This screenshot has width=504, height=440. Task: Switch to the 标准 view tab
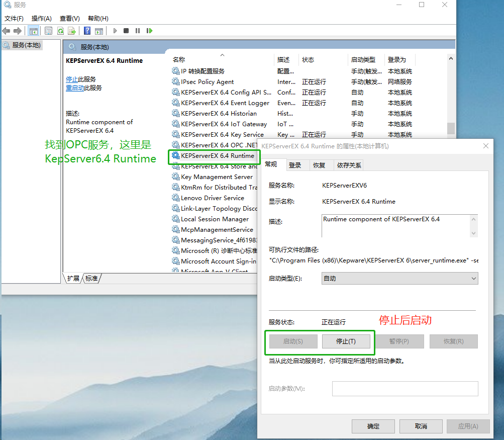[91, 278]
